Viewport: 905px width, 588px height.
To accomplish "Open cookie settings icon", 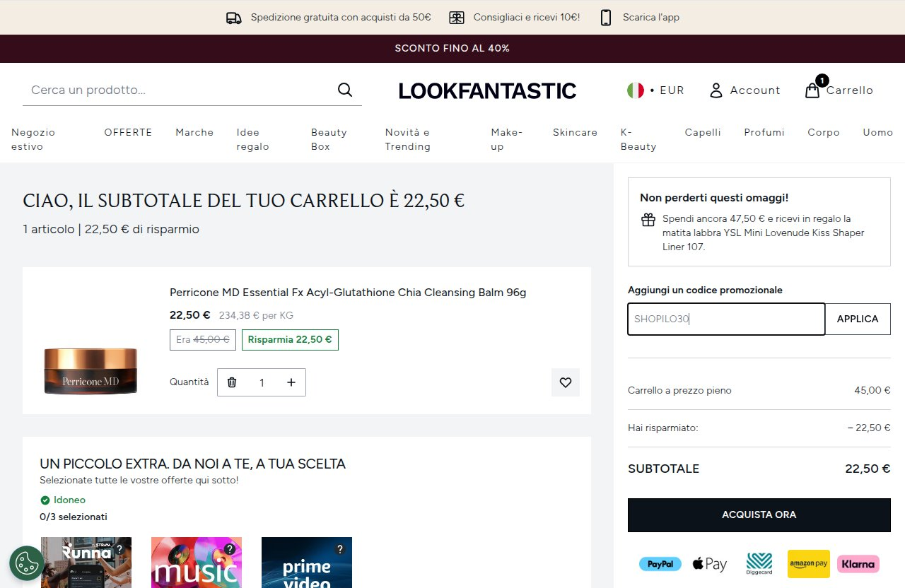I will pyautogui.click(x=27, y=563).
